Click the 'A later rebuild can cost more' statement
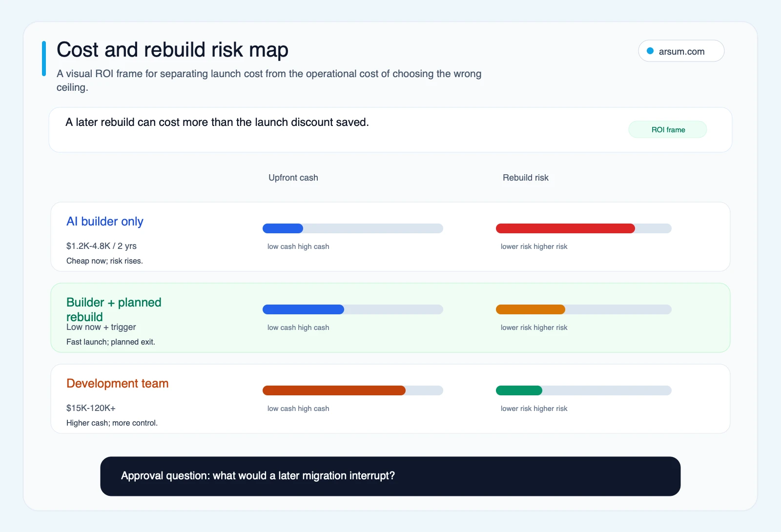 click(217, 122)
